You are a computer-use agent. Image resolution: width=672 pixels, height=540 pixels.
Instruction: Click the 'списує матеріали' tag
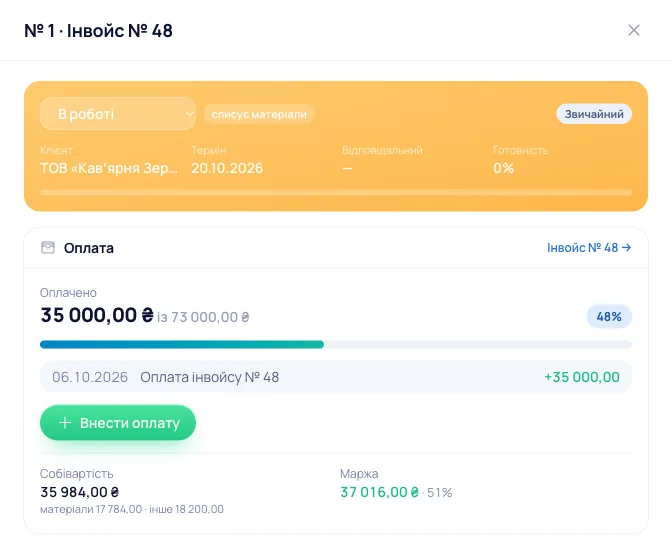pyautogui.click(x=259, y=114)
